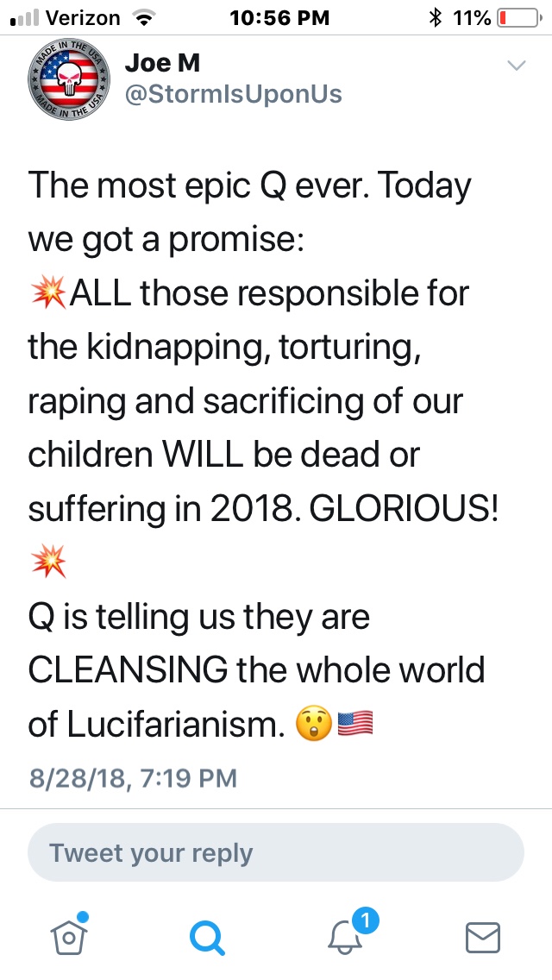552x980 pixels.
Task: Tap the notification badge showing 1
Action: 366,921
